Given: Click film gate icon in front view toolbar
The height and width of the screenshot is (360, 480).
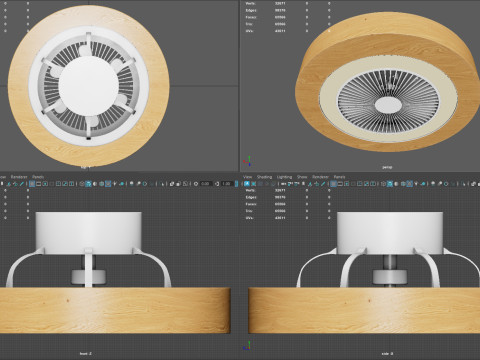Looking at the screenshot, I should [x=38, y=184].
